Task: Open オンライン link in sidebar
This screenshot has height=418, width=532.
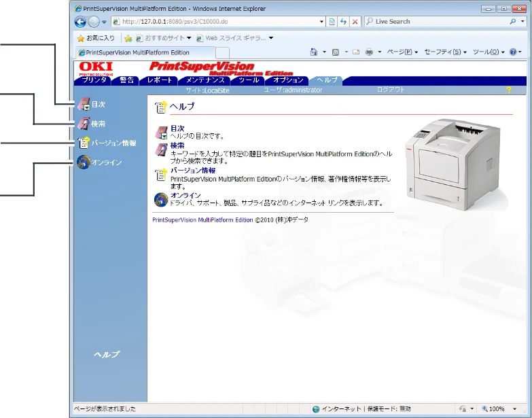Action: (106, 162)
